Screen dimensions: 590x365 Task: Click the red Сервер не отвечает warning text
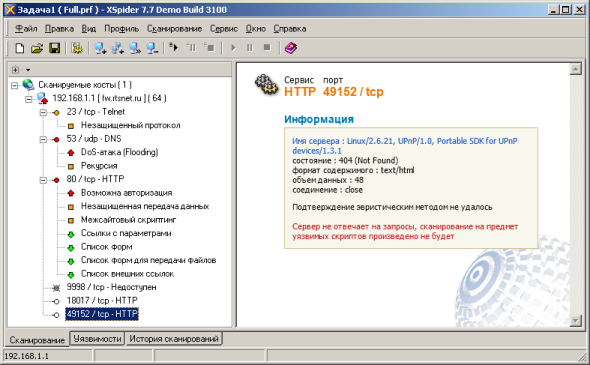405,231
